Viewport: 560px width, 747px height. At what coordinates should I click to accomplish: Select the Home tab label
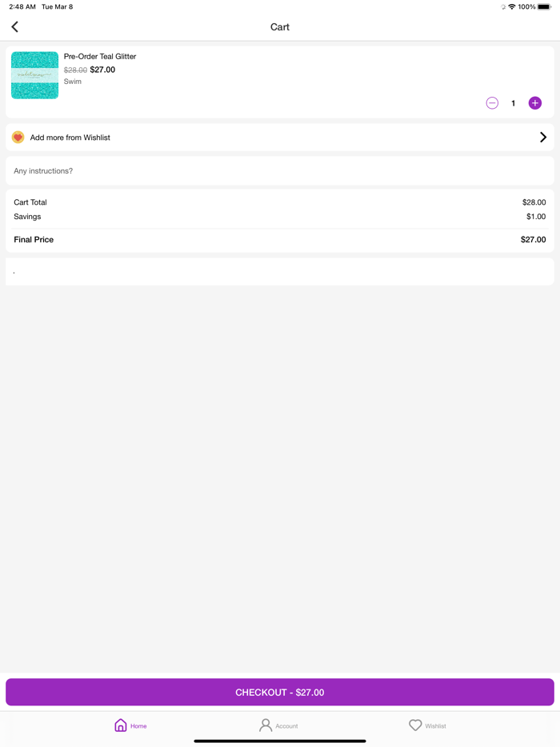click(139, 726)
